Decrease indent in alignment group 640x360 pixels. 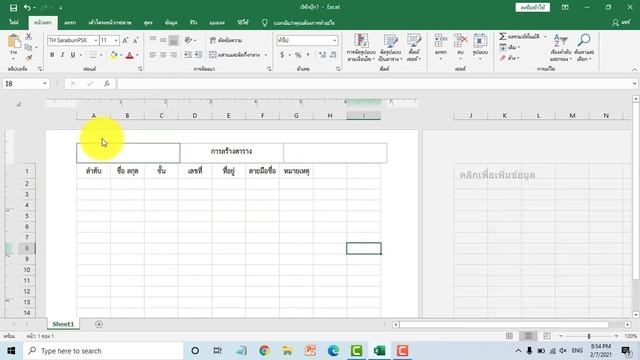188,55
